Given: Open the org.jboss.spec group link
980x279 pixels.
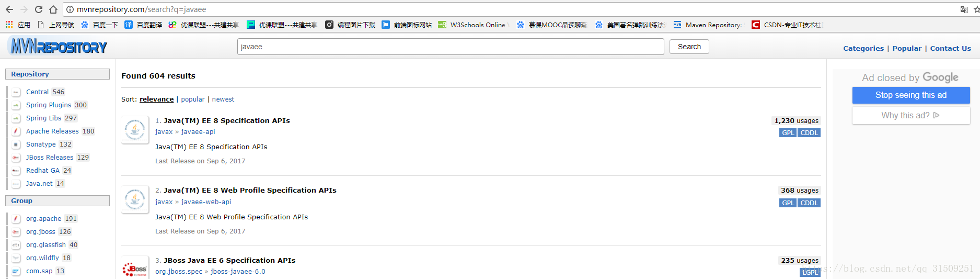Looking at the screenshot, I should pyautogui.click(x=179, y=272).
